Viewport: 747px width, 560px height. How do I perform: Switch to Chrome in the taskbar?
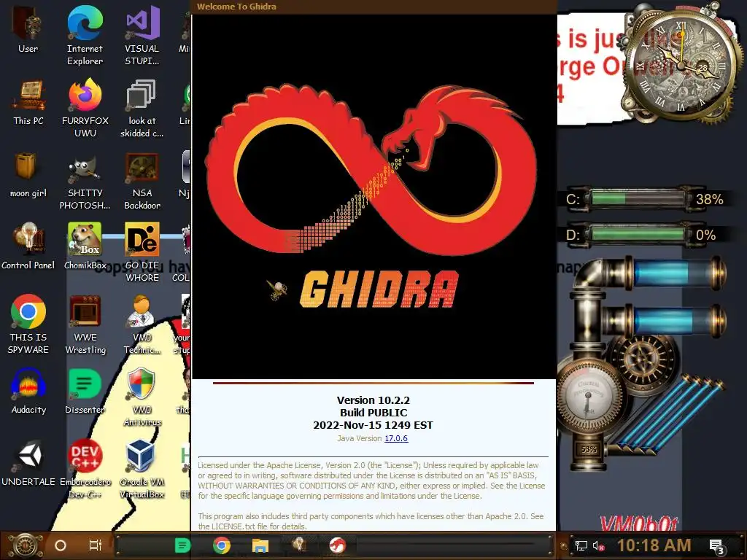coord(222,545)
